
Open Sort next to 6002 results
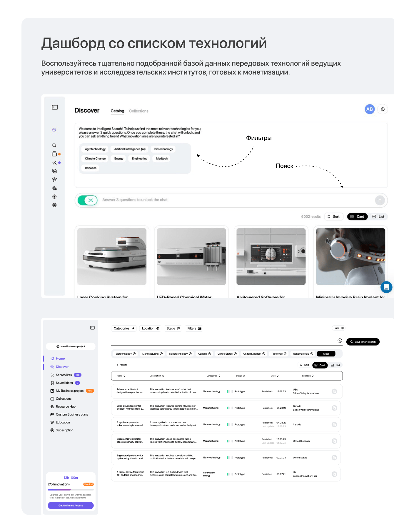[333, 217]
